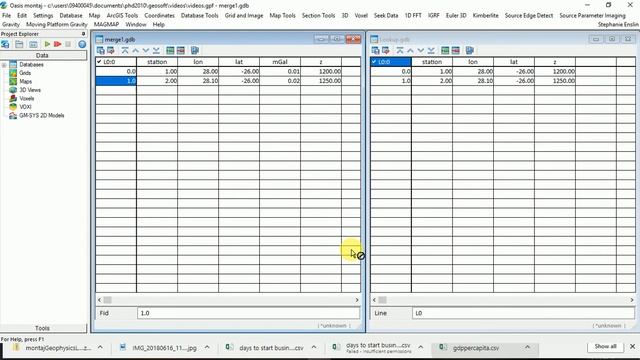Click the last blue icon in merge1.gdb toolbar

(195, 50)
